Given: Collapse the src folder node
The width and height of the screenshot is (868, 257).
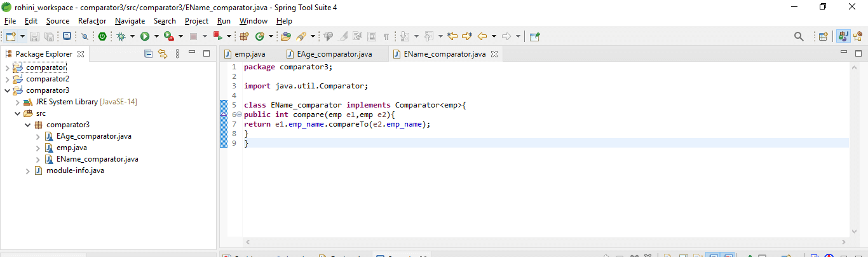Looking at the screenshot, I should tap(17, 113).
